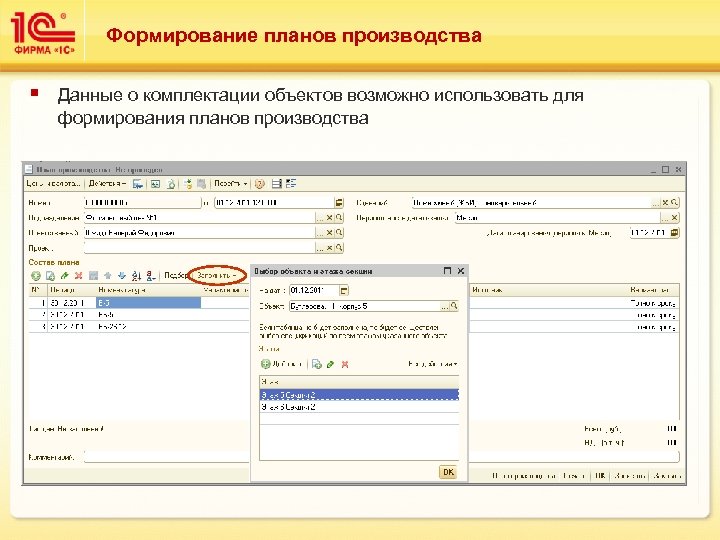
Task: Click into the empty Проект field
Action: click(x=200, y=248)
